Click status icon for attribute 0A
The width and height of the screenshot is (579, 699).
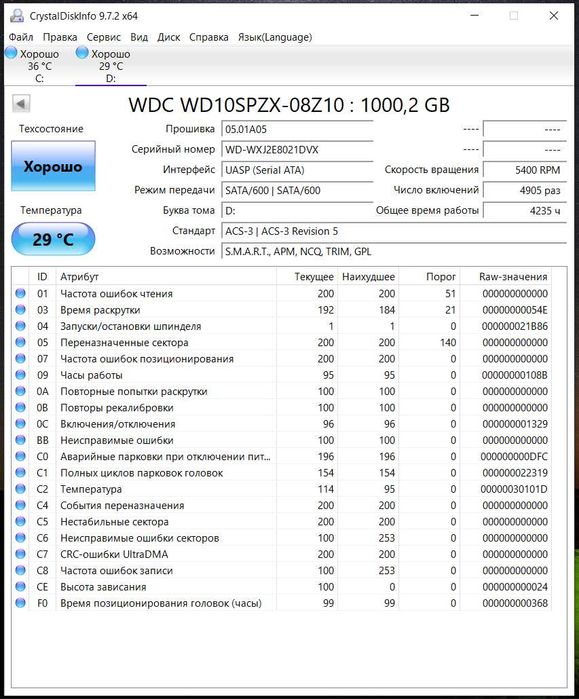coord(20,391)
